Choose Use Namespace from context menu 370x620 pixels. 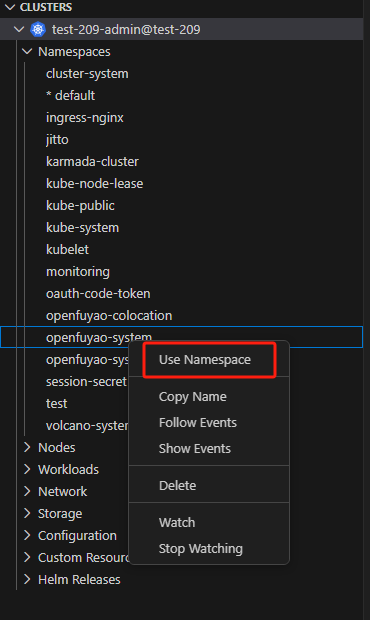tap(205, 359)
